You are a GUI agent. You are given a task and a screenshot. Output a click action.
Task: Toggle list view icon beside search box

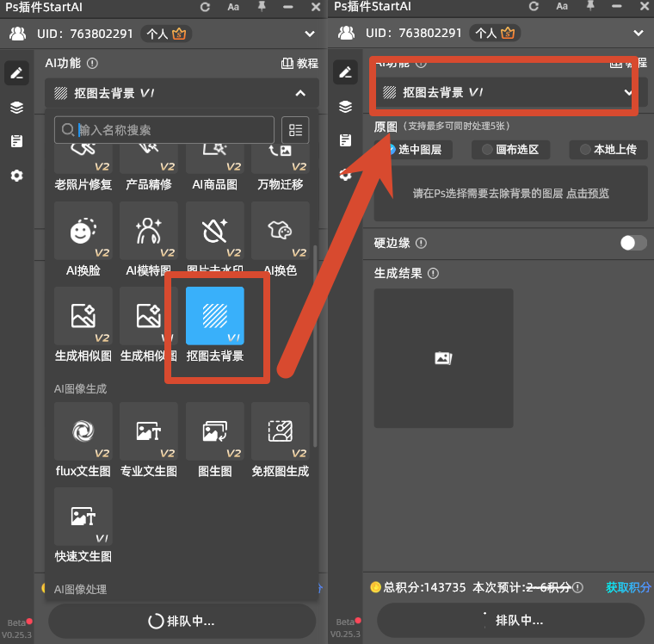pyautogui.click(x=295, y=130)
